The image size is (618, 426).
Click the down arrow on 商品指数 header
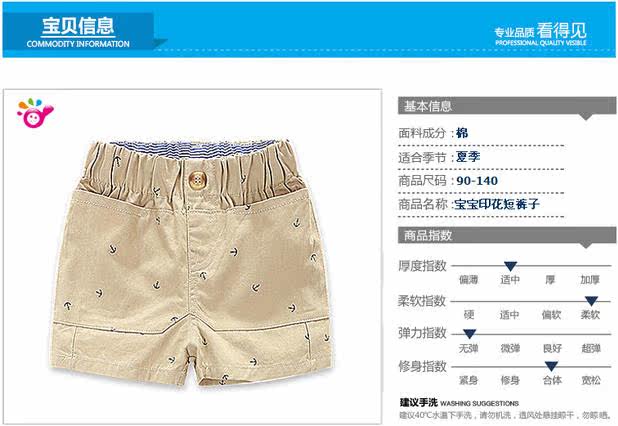[x=586, y=245]
